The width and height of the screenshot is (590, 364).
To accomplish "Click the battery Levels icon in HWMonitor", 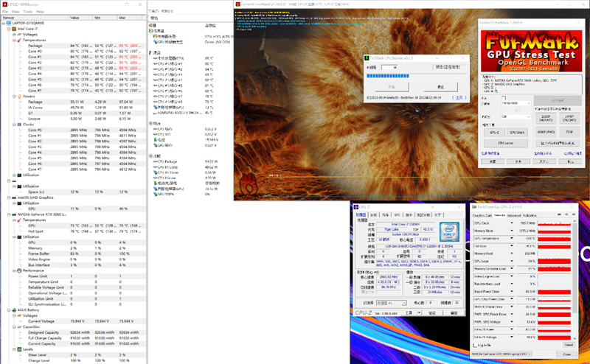I will [19, 349].
